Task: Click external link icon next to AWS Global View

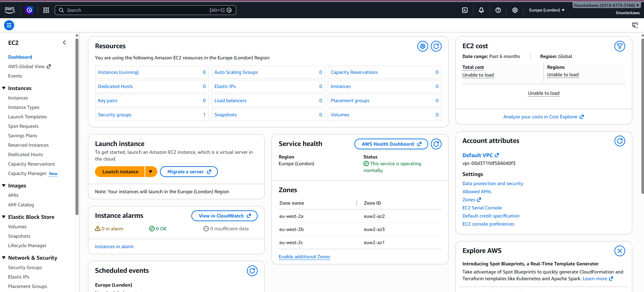Action: [49, 66]
